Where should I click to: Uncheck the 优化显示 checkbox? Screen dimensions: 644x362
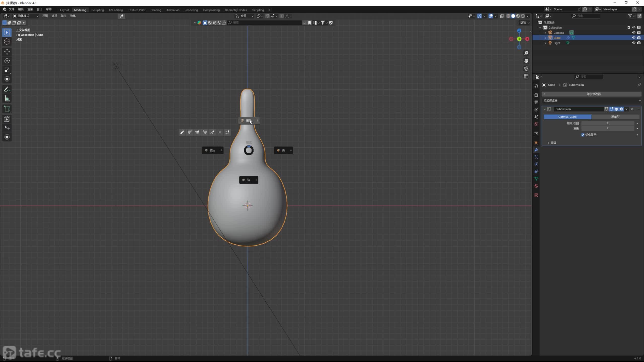click(583, 135)
